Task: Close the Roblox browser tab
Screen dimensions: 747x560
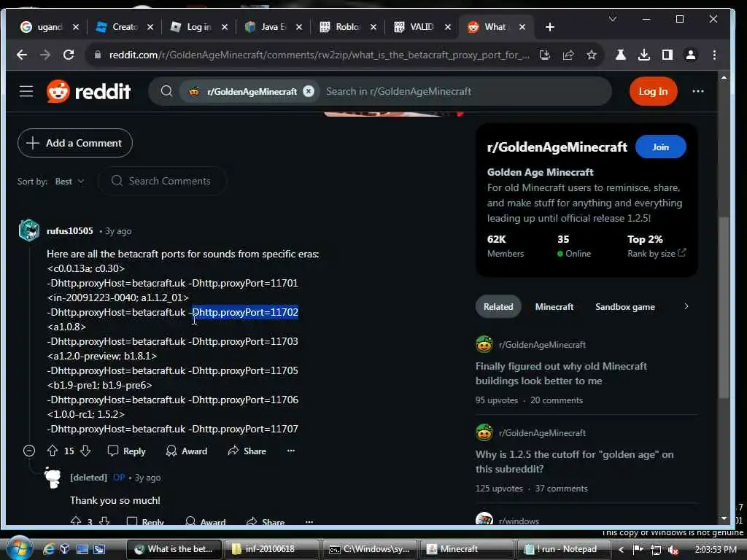Action: (x=373, y=27)
